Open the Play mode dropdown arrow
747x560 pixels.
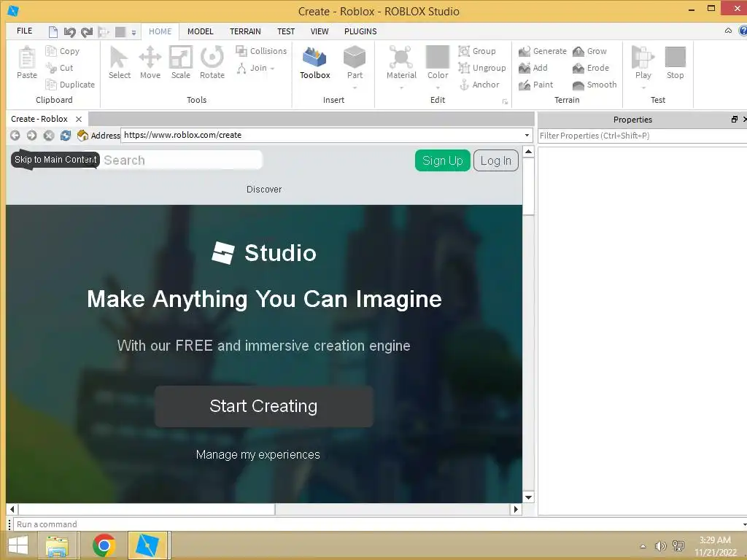(x=643, y=87)
